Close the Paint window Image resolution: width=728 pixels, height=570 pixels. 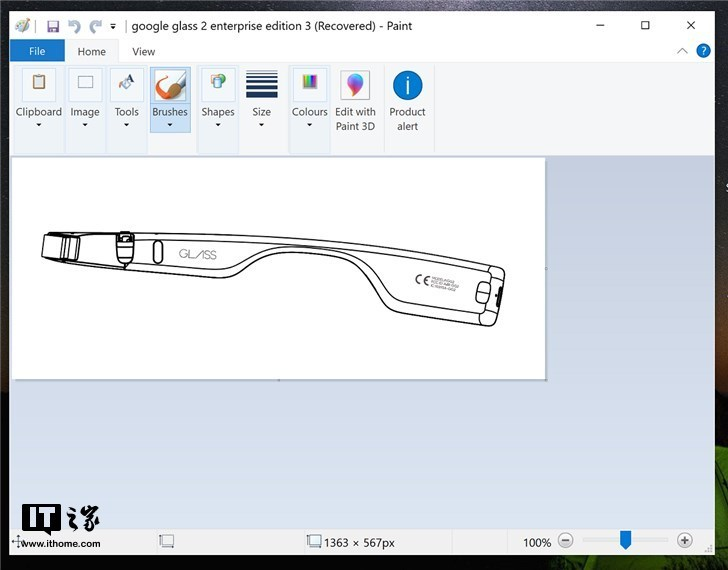click(x=691, y=25)
